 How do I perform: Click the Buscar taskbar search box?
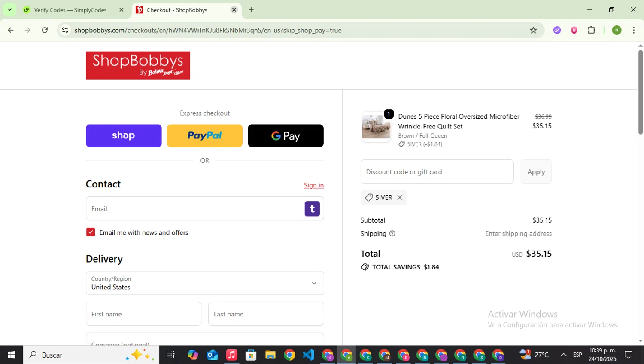coord(91,355)
